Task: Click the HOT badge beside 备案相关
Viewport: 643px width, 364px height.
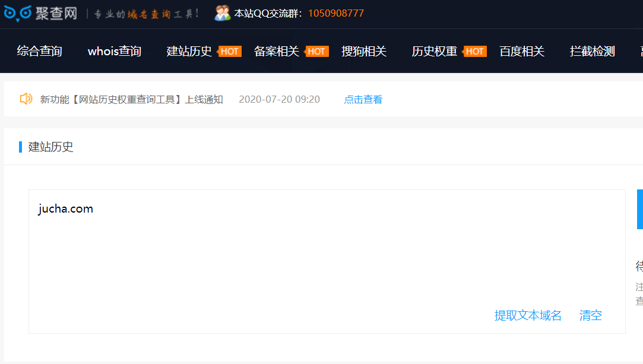Action: [316, 52]
